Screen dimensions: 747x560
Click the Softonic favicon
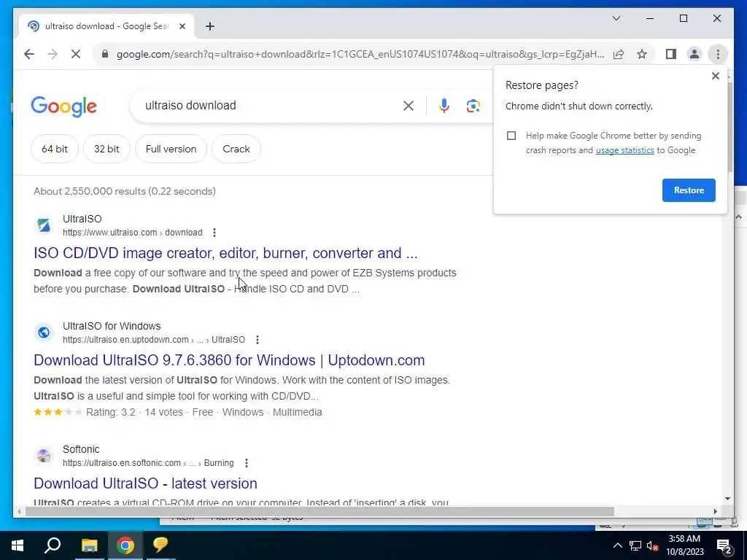coord(44,455)
